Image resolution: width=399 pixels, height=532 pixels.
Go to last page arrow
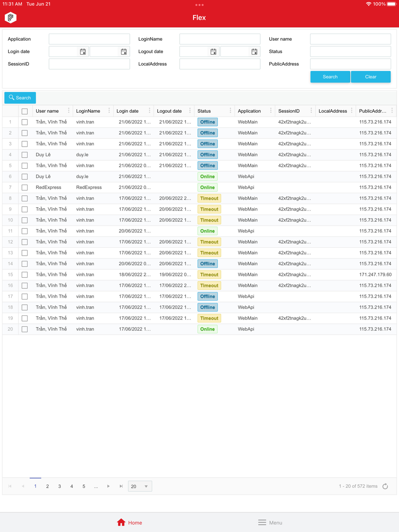pos(121,486)
